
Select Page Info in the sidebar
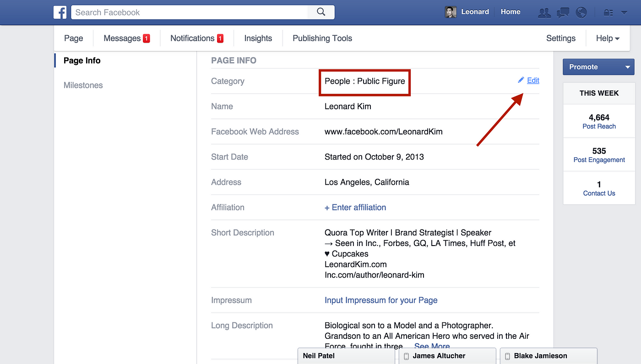(82, 60)
